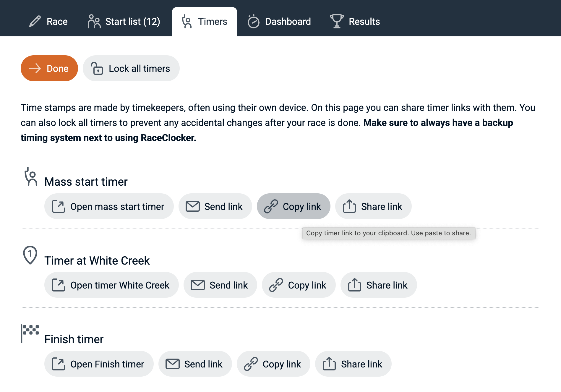Click the arrow icon on the Done button
The height and width of the screenshot is (392, 561).
click(35, 68)
